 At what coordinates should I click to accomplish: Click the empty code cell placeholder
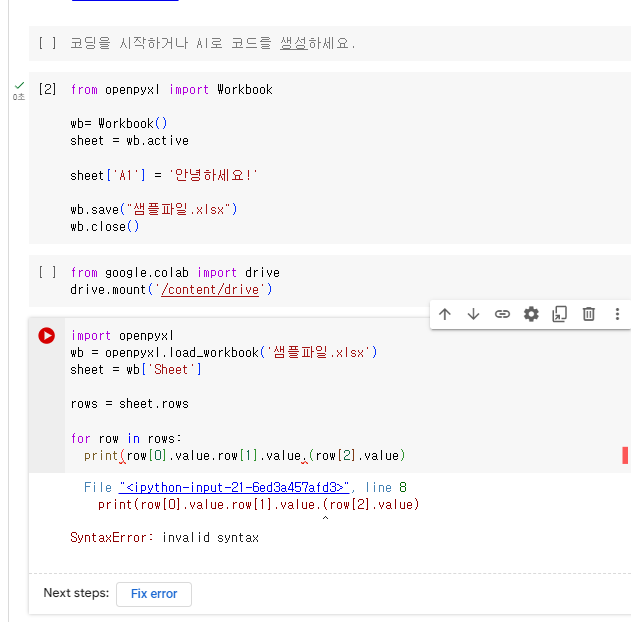pyautogui.click(x=212, y=43)
